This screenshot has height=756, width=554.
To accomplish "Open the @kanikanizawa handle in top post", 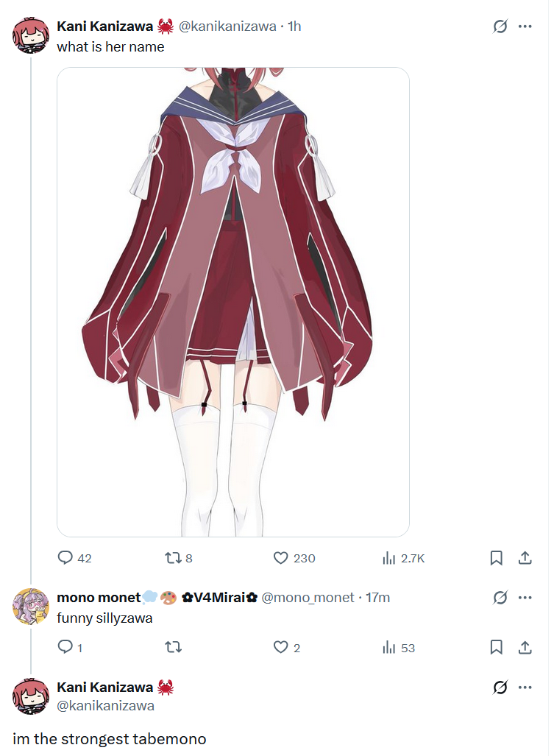I will (227, 26).
